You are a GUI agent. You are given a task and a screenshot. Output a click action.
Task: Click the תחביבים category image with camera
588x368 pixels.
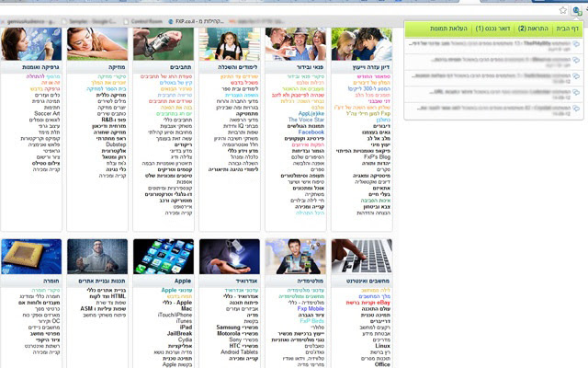164,44
